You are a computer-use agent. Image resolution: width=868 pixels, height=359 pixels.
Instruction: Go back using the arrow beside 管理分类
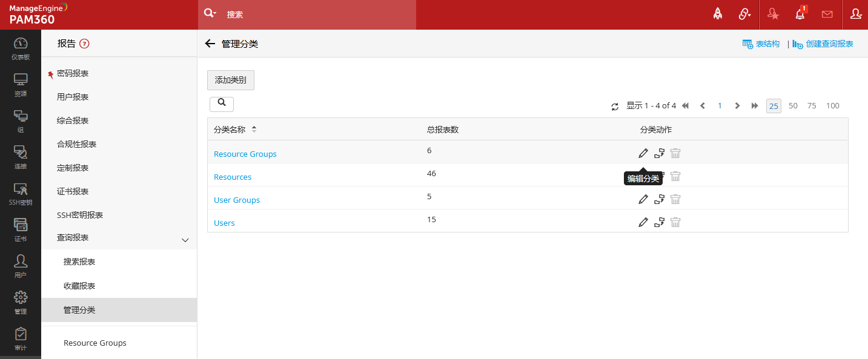(210, 44)
